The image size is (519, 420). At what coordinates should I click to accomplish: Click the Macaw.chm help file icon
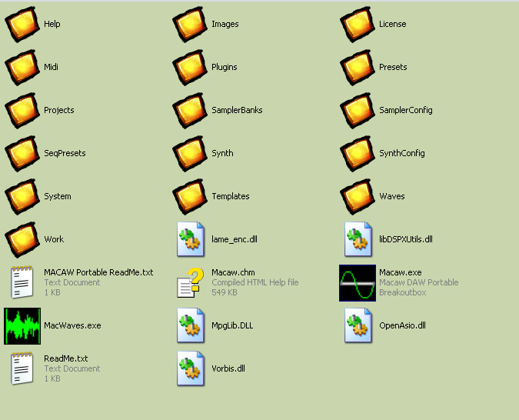tap(190, 282)
